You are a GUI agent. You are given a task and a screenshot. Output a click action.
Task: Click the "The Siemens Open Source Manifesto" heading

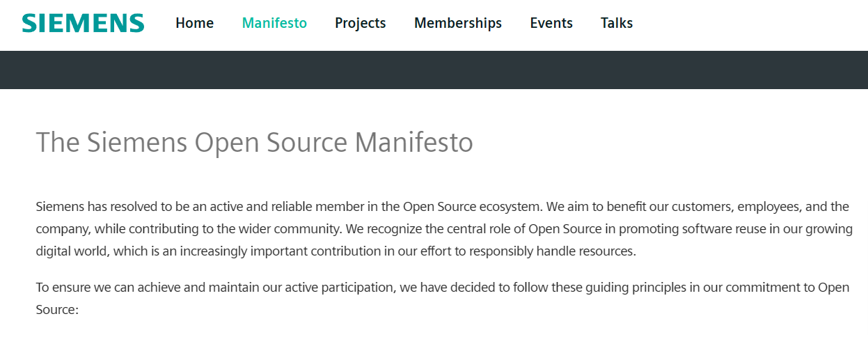pyautogui.click(x=254, y=143)
